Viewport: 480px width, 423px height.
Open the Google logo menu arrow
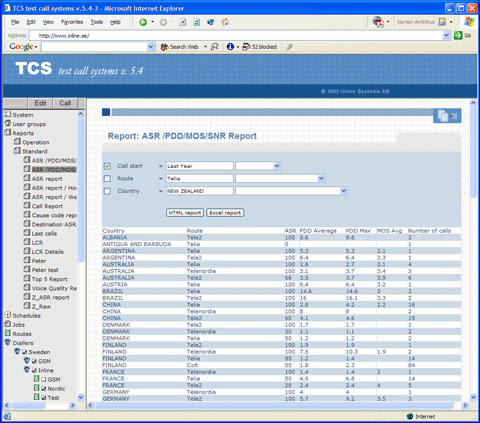[x=36, y=47]
